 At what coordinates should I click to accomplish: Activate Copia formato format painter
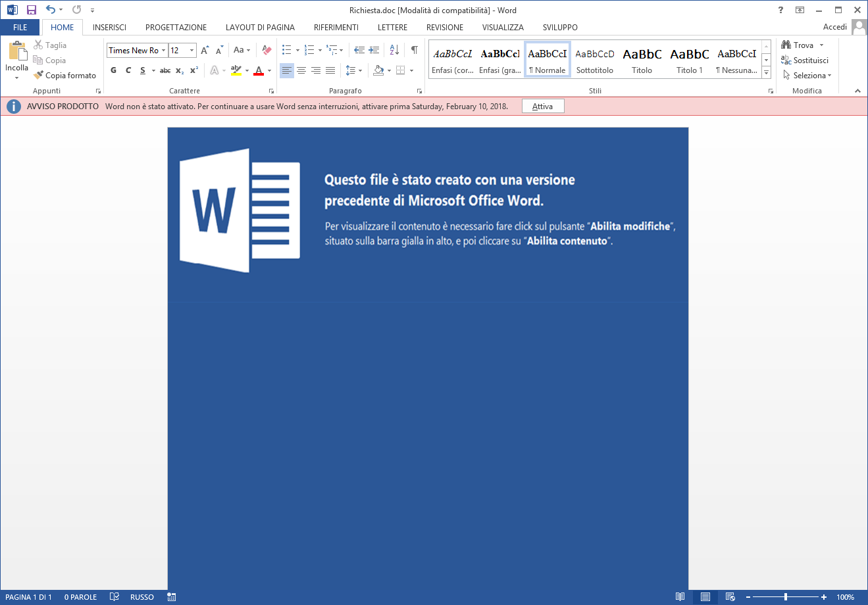pyautogui.click(x=64, y=76)
